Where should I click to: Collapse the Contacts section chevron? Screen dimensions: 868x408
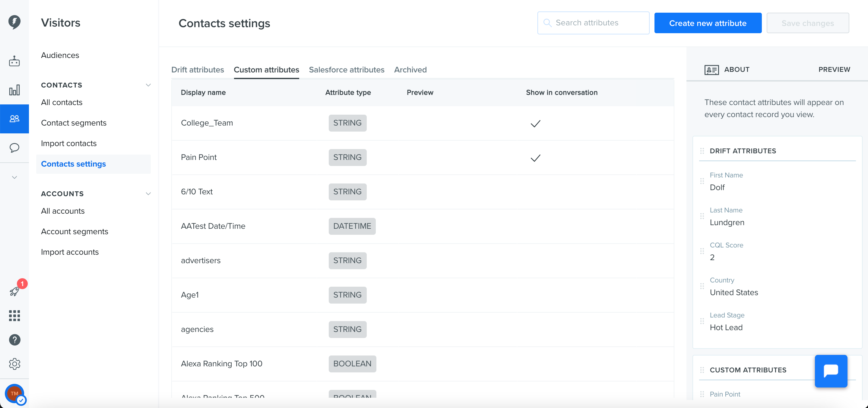click(148, 85)
